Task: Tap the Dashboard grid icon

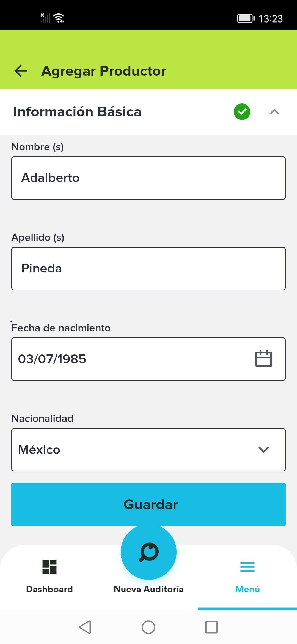Action: coord(50,567)
